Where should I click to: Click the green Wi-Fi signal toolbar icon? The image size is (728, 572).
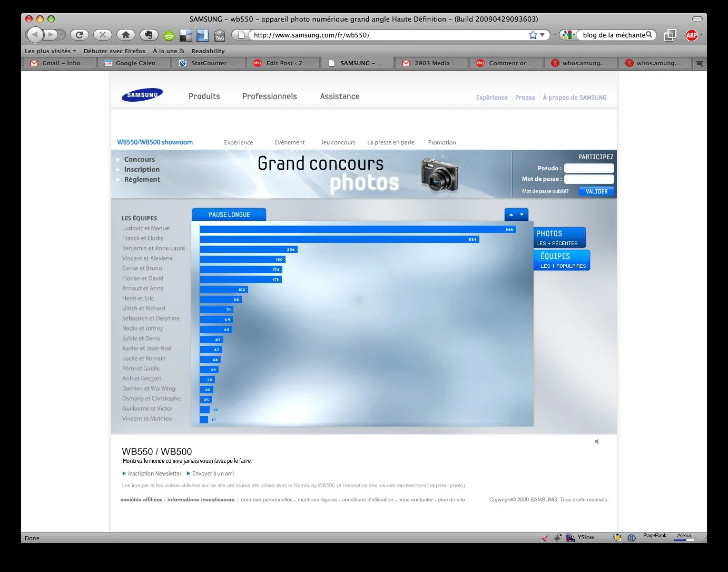[169, 35]
